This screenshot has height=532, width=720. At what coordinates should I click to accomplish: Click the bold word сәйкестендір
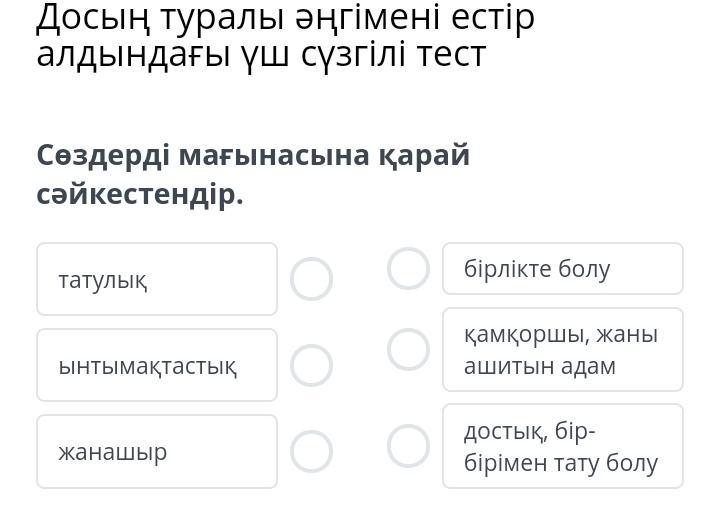click(140, 194)
